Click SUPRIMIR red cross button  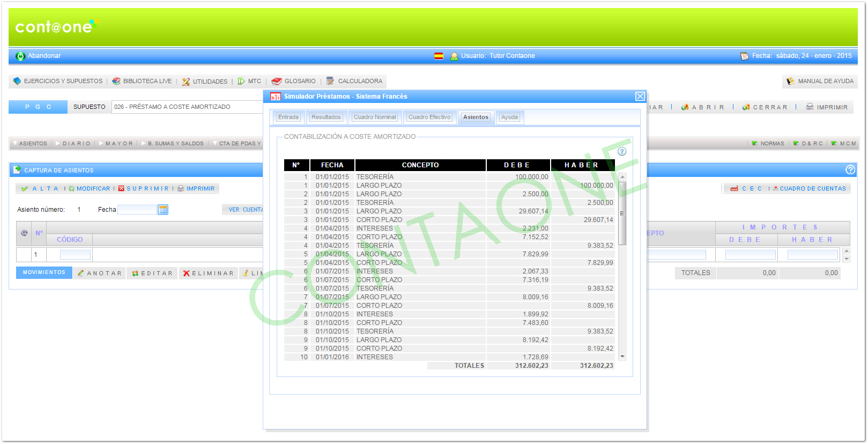point(143,189)
